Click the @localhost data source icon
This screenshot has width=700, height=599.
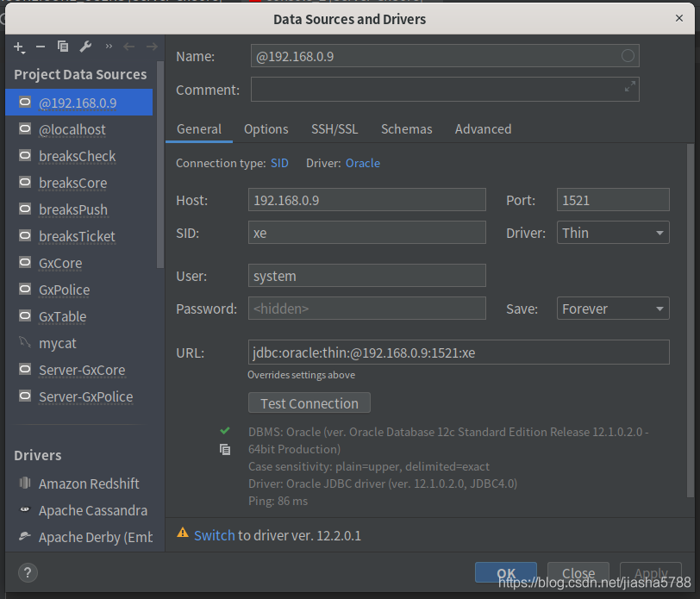click(25, 129)
